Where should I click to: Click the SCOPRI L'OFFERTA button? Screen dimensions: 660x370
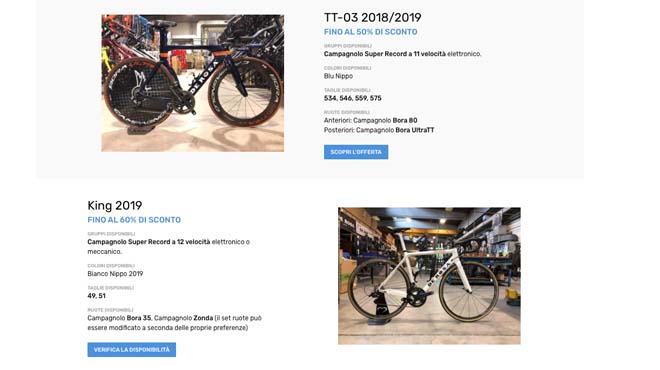pos(356,152)
